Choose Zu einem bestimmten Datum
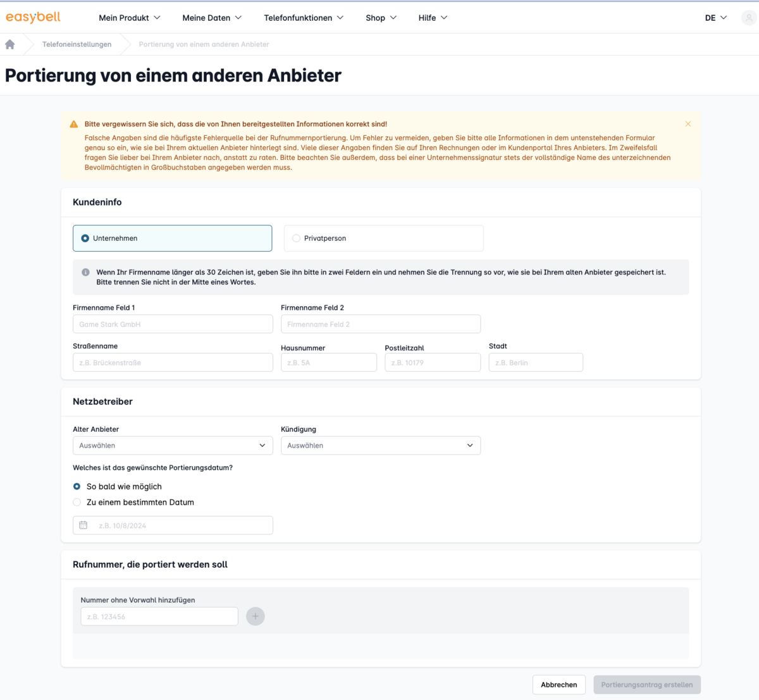This screenshot has width=759, height=700. (x=77, y=503)
